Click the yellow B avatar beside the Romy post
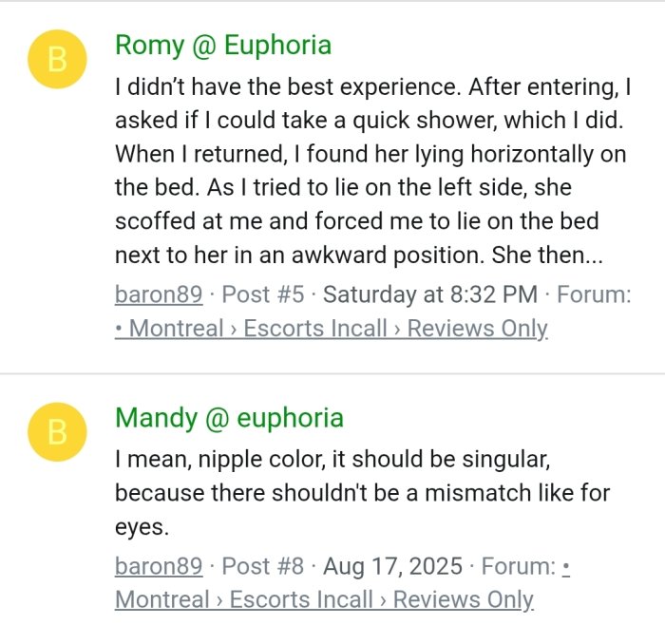Screen dimensions: 665x644 57,59
